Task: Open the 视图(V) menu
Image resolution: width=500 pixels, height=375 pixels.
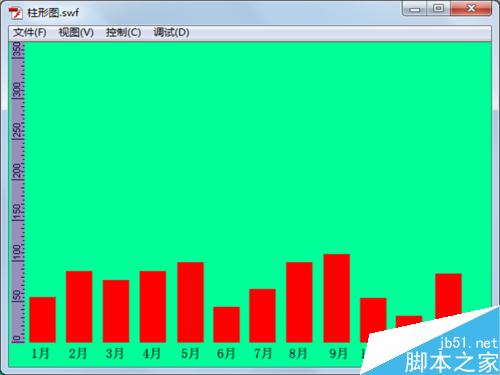Action: [76, 33]
